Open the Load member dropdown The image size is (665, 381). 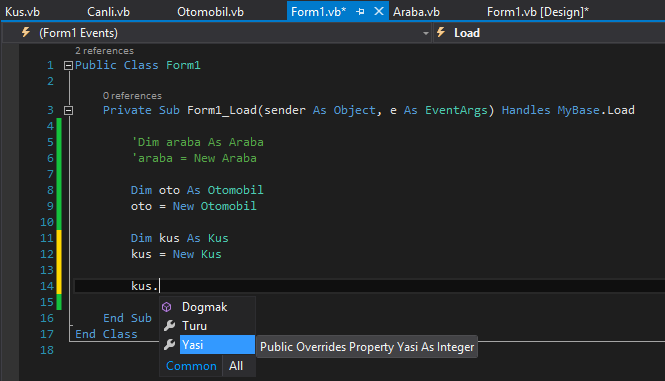click(549, 33)
